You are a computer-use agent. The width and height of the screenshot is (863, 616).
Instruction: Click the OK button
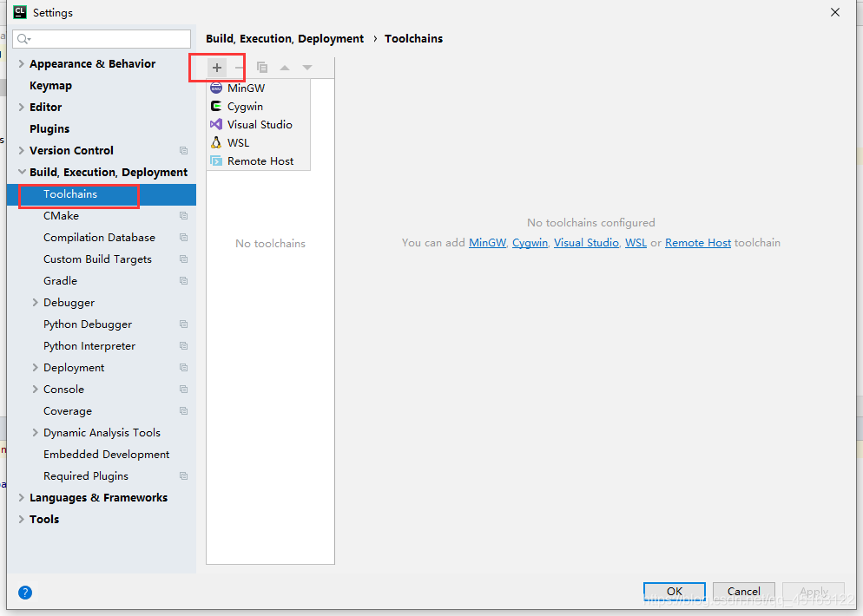675,591
